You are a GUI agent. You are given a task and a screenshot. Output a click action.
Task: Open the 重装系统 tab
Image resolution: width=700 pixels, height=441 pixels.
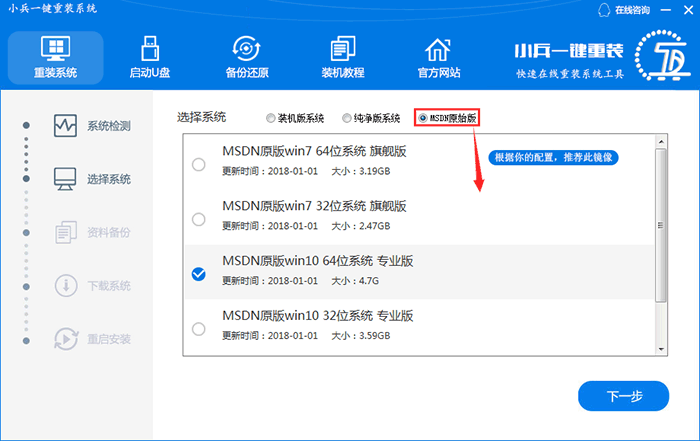coord(56,58)
